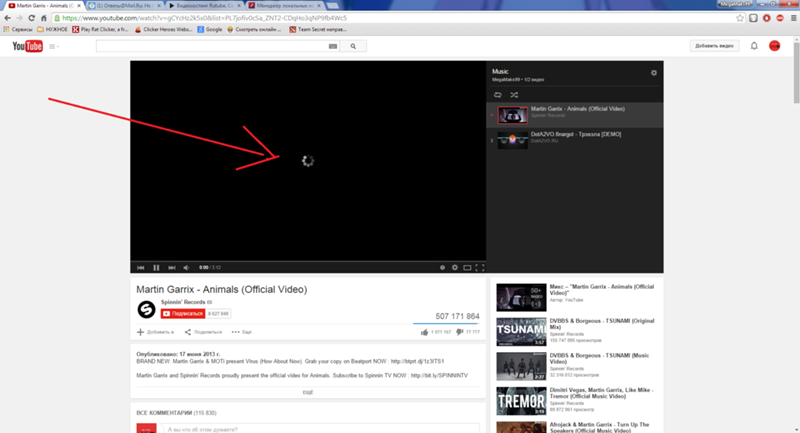Switch to the 'Менеджер локальных' tab
Screen dimensions: 800x433
pos(285,5)
